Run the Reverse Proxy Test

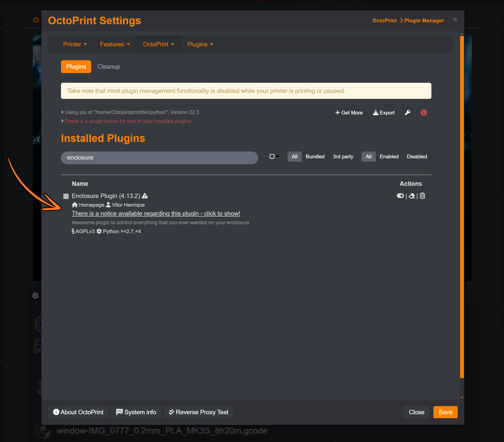click(198, 412)
